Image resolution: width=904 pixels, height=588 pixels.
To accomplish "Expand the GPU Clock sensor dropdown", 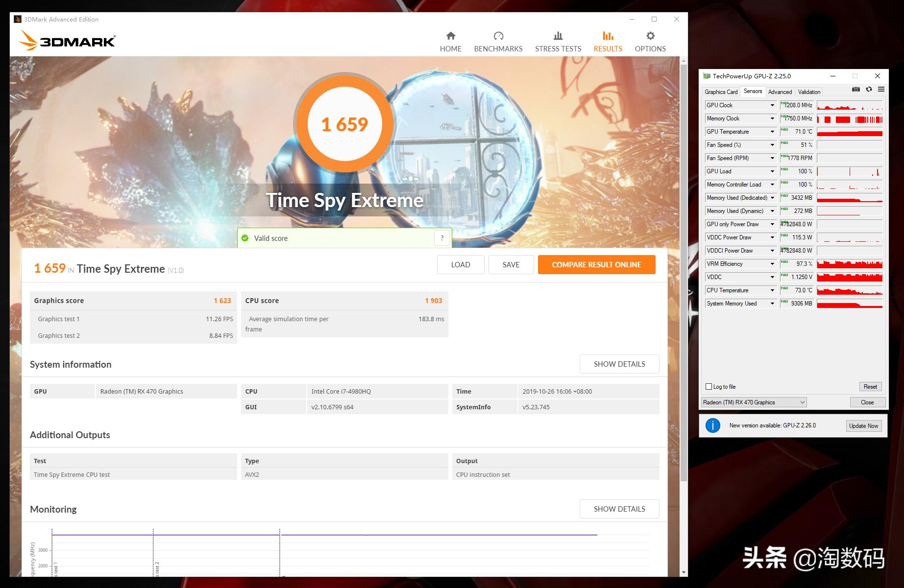I will coord(772,105).
